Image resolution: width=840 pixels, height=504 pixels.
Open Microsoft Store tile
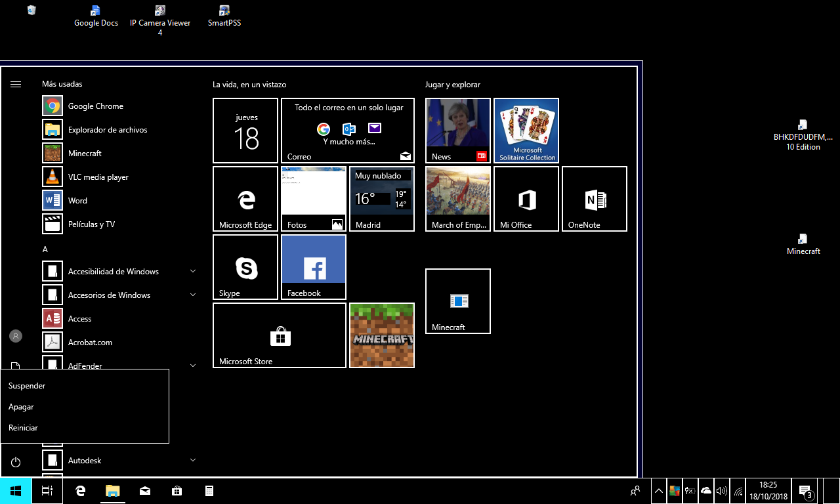point(280,335)
